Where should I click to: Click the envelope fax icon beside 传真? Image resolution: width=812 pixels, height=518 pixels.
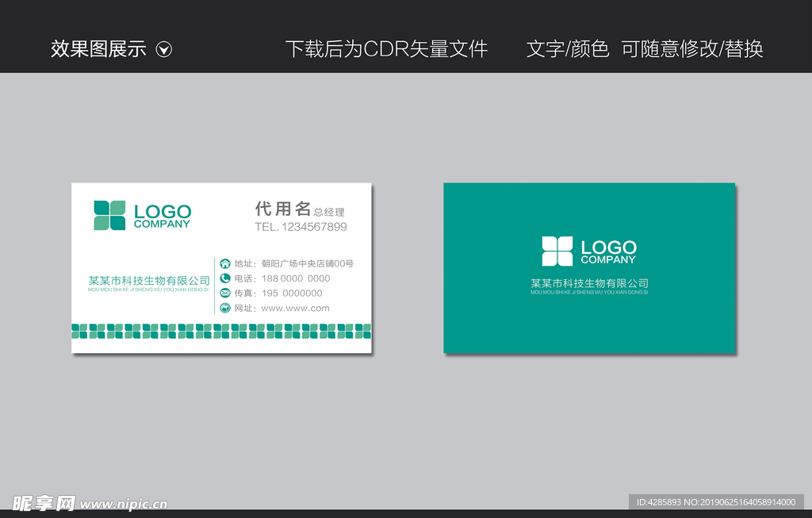point(225,292)
